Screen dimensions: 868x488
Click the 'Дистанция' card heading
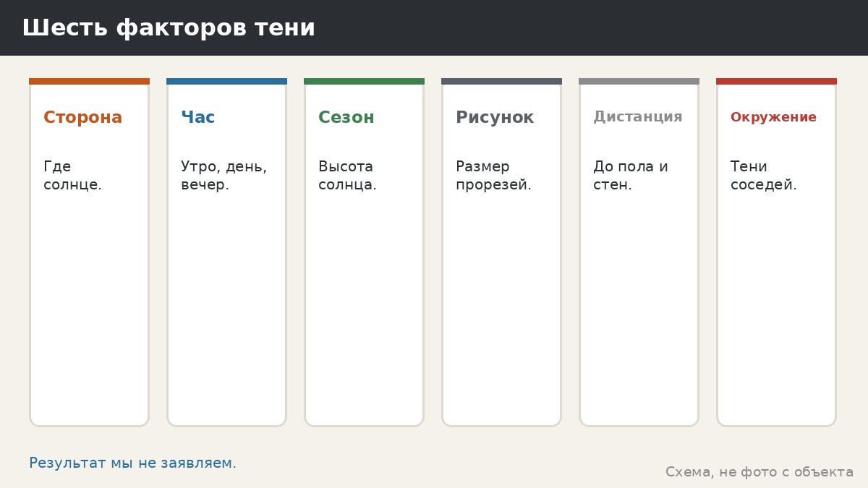click(637, 117)
